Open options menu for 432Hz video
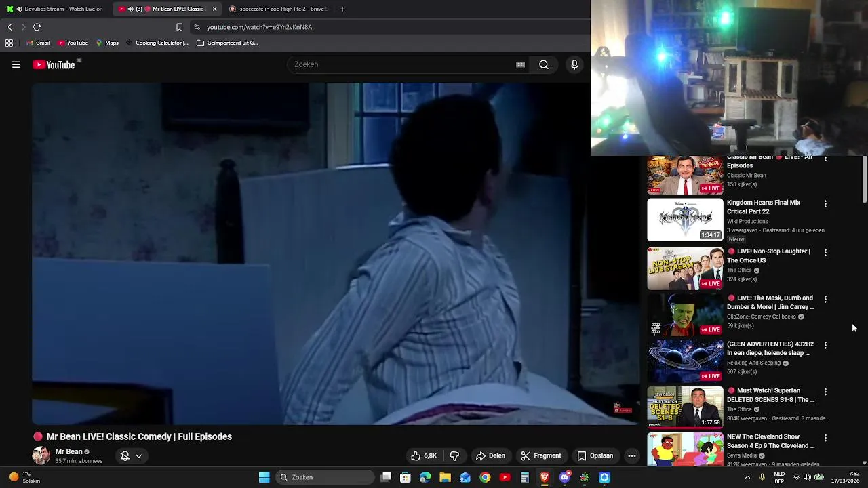 [x=825, y=345]
